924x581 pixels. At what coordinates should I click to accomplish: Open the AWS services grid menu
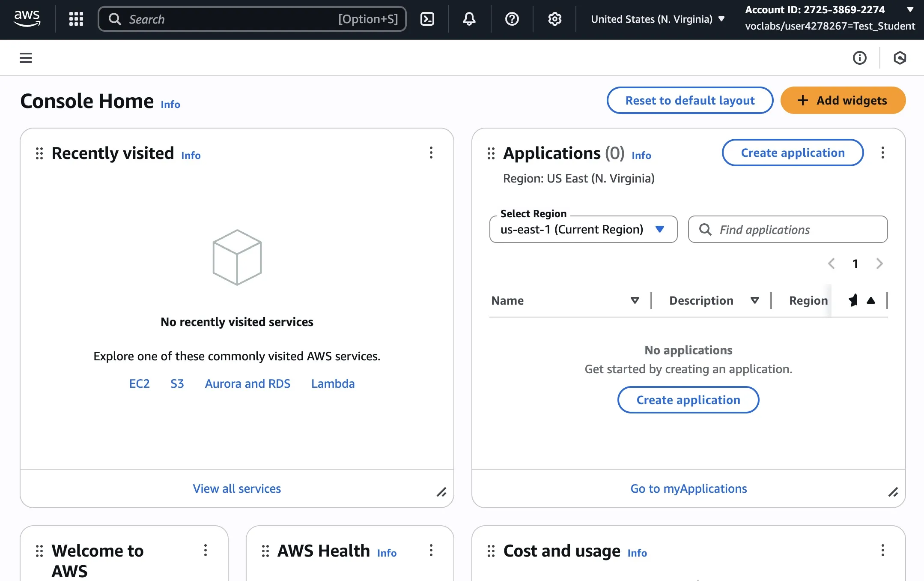76,19
